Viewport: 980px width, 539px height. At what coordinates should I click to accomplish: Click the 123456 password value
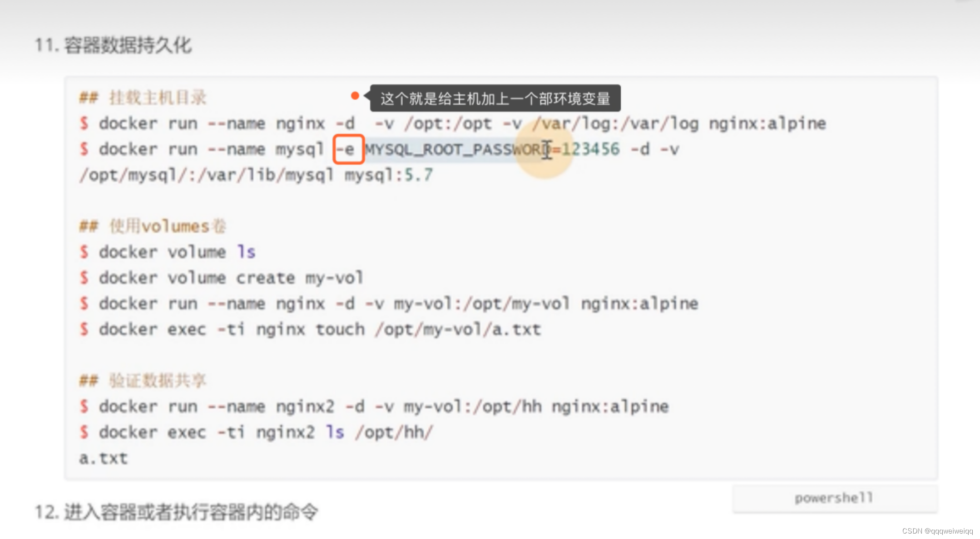590,149
